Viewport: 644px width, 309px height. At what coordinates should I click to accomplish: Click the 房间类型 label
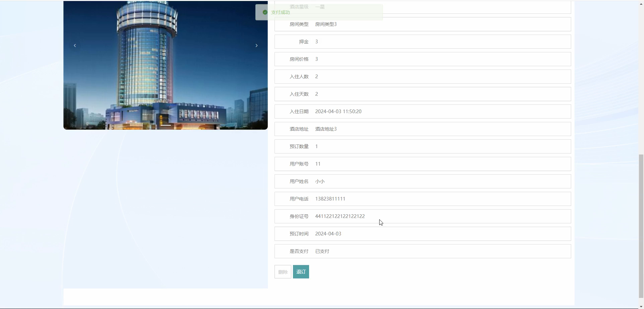click(299, 24)
